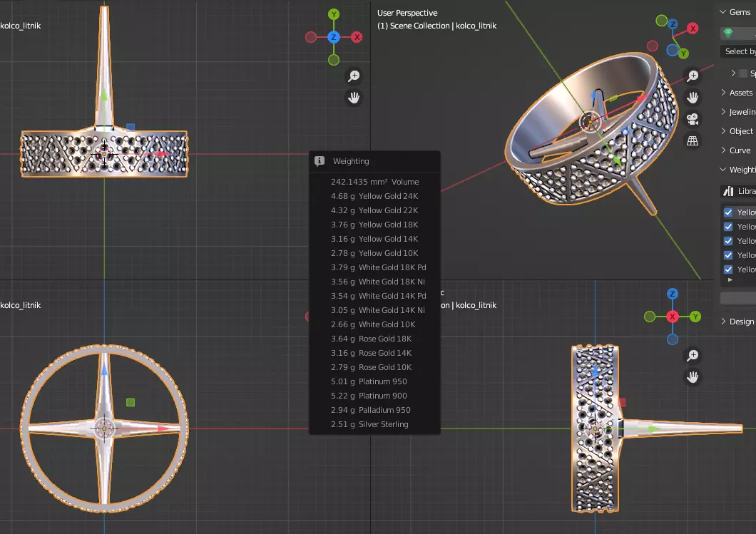Click Select by button in Gems panel
756x534 pixels.
point(738,51)
